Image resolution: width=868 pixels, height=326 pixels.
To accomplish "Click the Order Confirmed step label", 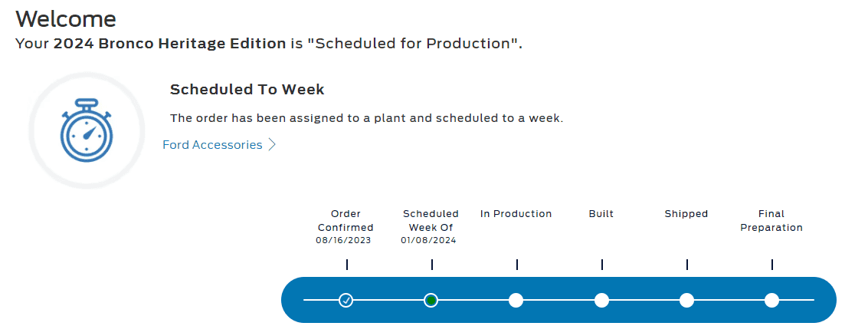I will click(x=346, y=221).
